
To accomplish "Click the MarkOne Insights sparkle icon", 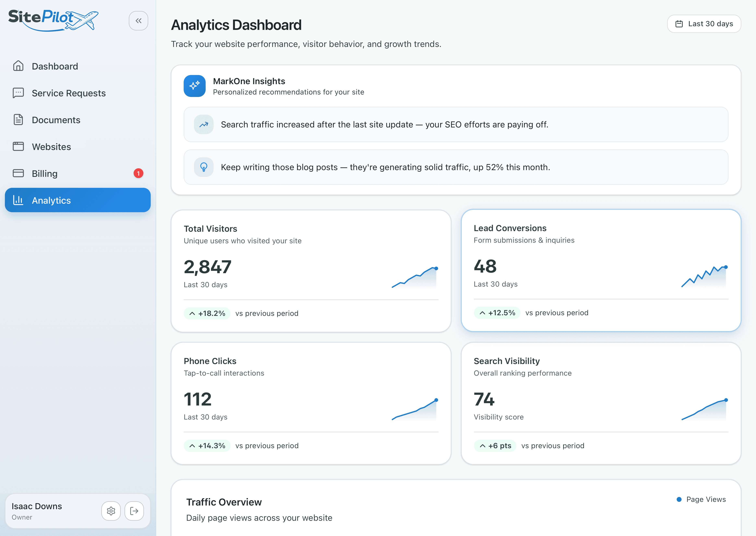I will tap(194, 86).
